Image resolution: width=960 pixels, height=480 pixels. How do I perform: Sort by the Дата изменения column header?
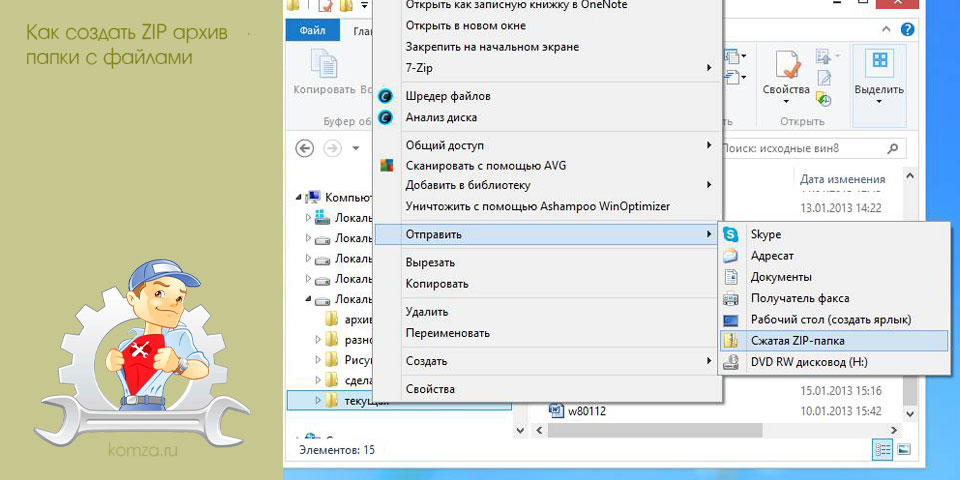[842, 179]
